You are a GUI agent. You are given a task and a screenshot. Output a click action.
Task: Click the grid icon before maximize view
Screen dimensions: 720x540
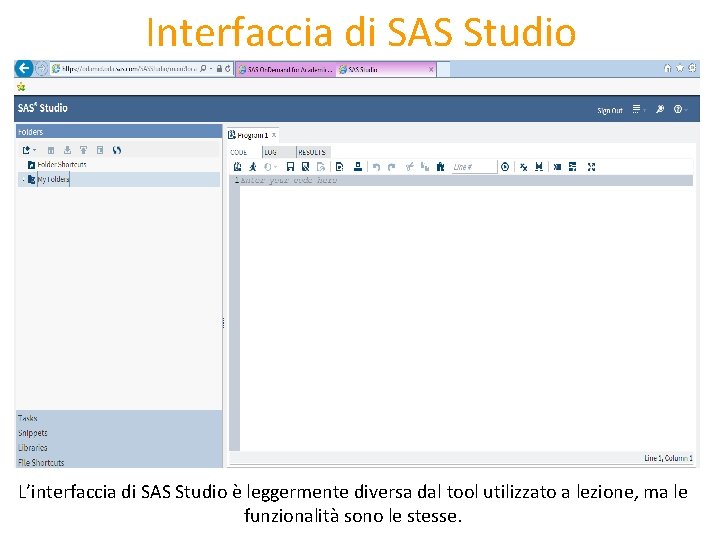pos(573,167)
